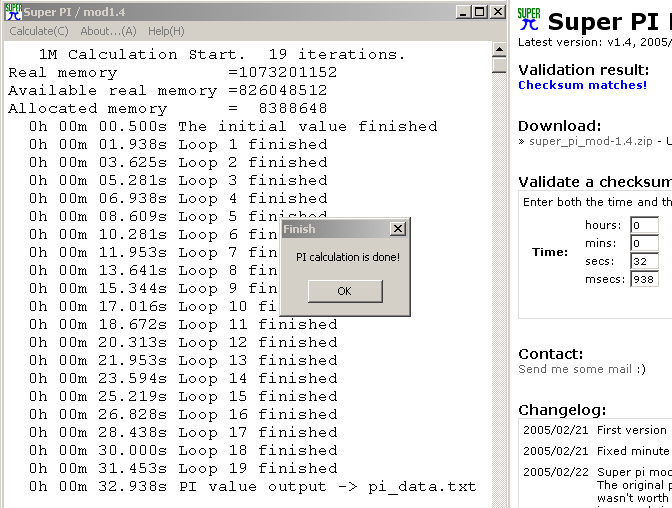This screenshot has width=672, height=508.
Task: Click the 'Contact:' heading
Action: [x=551, y=354]
